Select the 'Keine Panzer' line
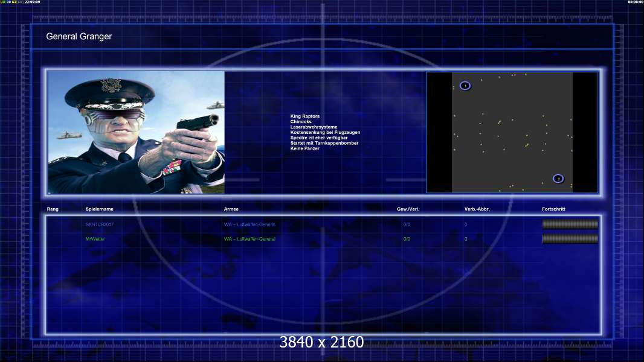The image size is (644, 362). [304, 148]
